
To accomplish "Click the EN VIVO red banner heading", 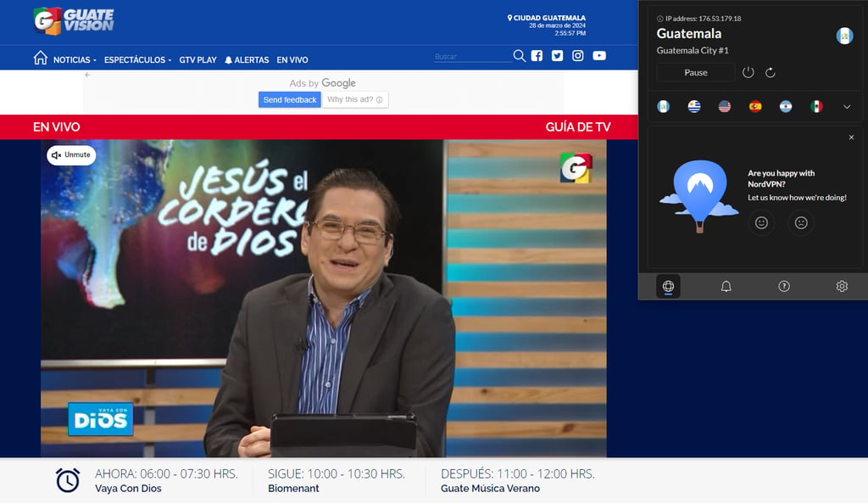I will click(x=57, y=126).
